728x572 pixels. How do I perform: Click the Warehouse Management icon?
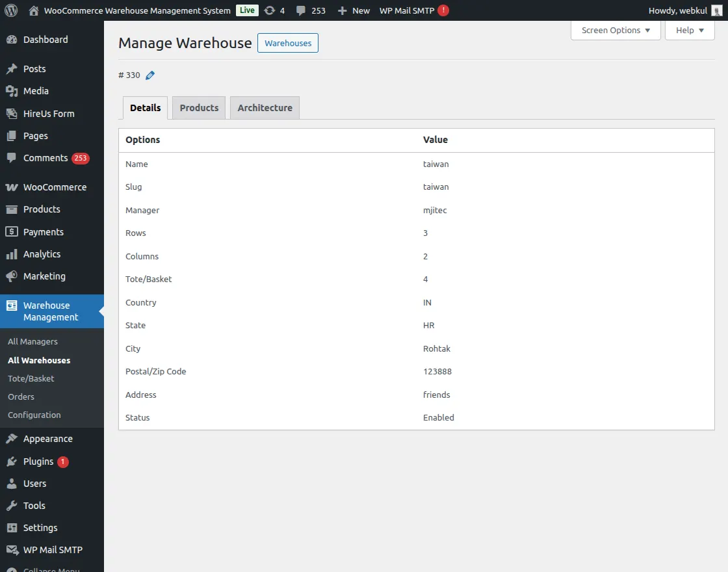pyautogui.click(x=12, y=305)
